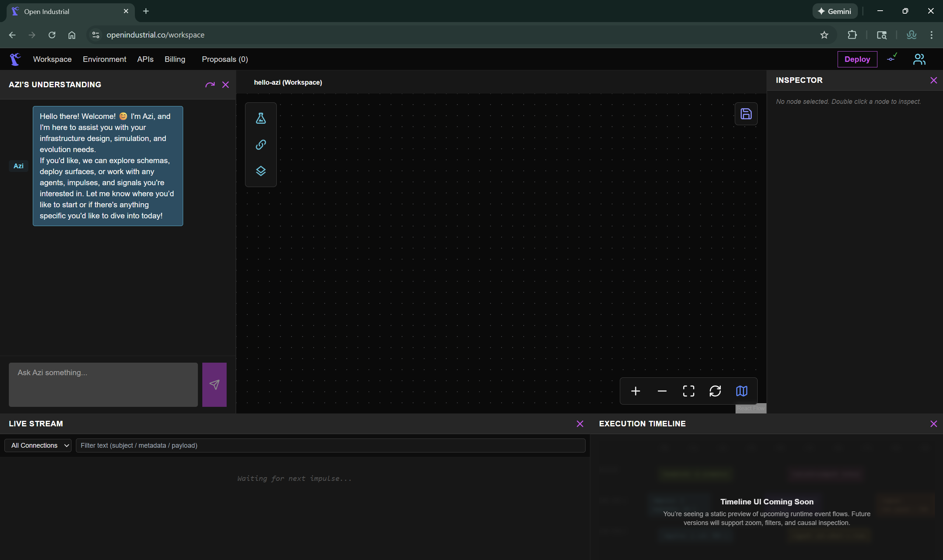Click the Open Industrial logo icon
943x560 pixels.
pos(15,59)
